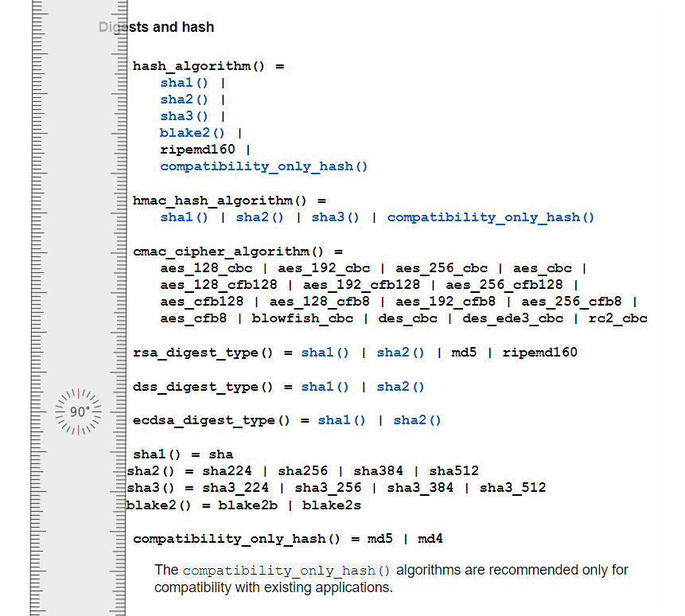
Task: Follow compatibility_only_hash() link in hash_algorithm() list
Action: coord(264,166)
